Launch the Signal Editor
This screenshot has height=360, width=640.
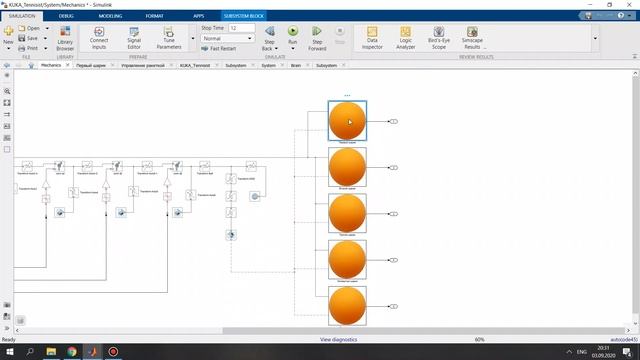click(x=134, y=38)
